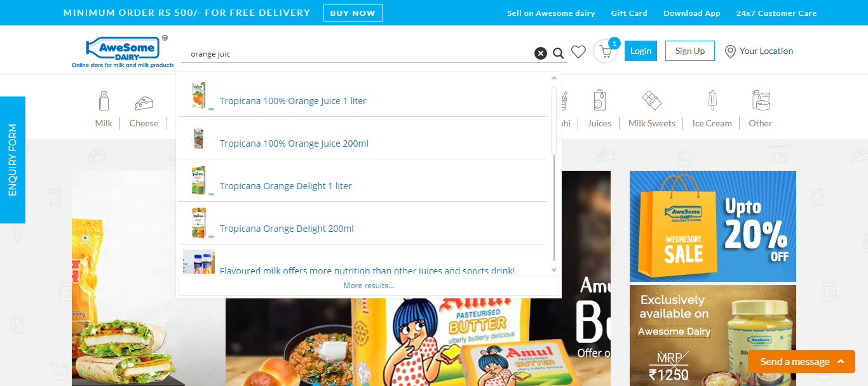
Task: Open the Juices category label
Action: point(599,123)
